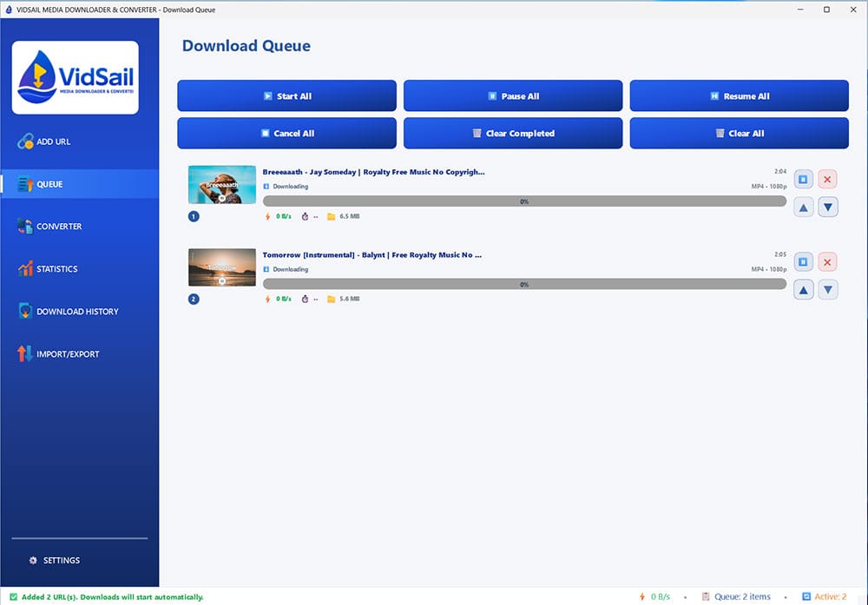Go to Download History
Image resolution: width=868 pixels, height=605 pixels.
coord(79,312)
